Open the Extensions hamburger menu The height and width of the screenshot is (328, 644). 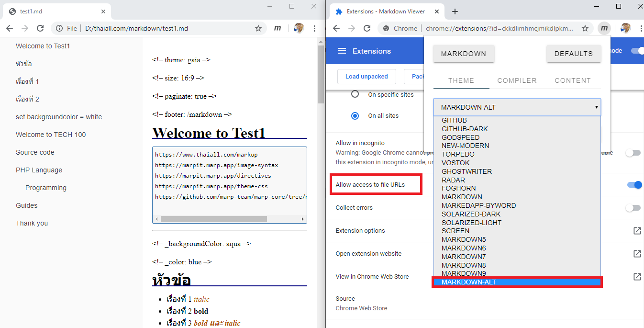[342, 51]
